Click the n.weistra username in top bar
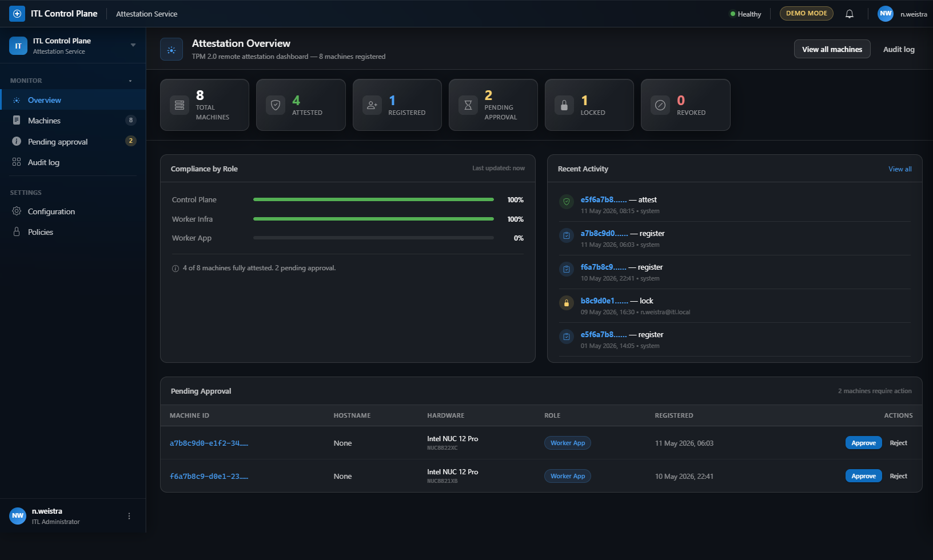This screenshot has height=560, width=933. tap(914, 14)
